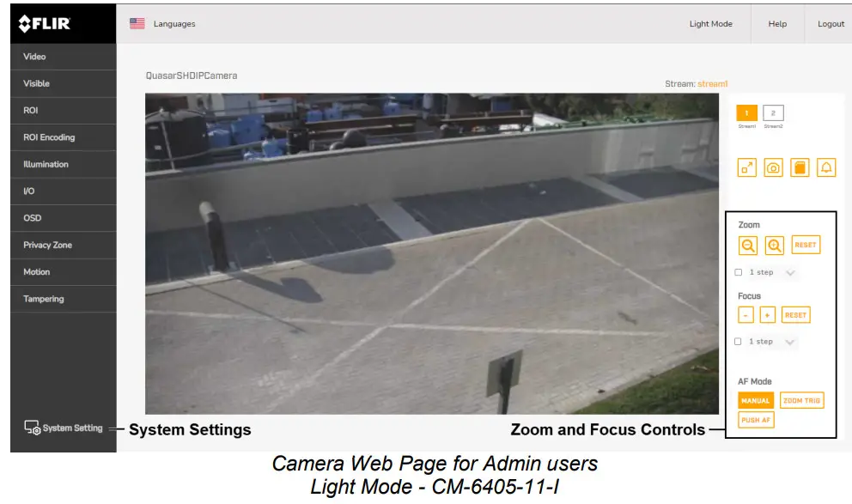852x504 pixels.
Task: Open the Languages dropdown
Action: click(x=173, y=24)
